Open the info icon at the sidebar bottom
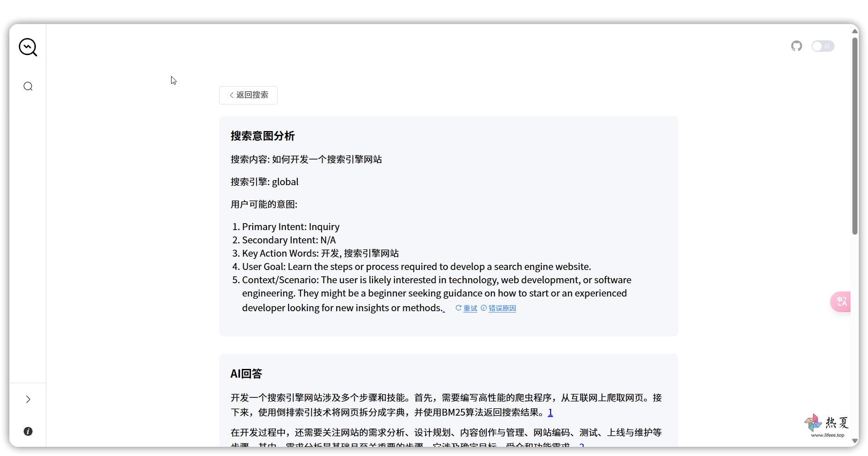 tap(28, 431)
